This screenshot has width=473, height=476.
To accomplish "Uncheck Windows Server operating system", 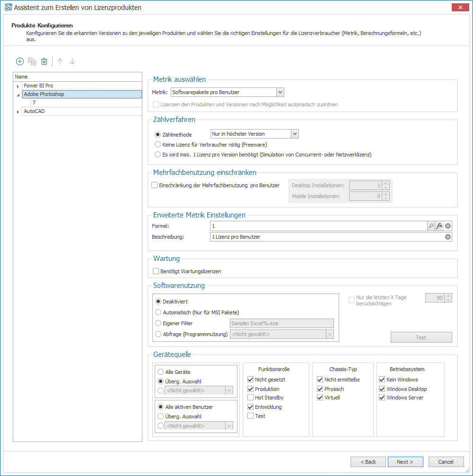I will point(382,398).
